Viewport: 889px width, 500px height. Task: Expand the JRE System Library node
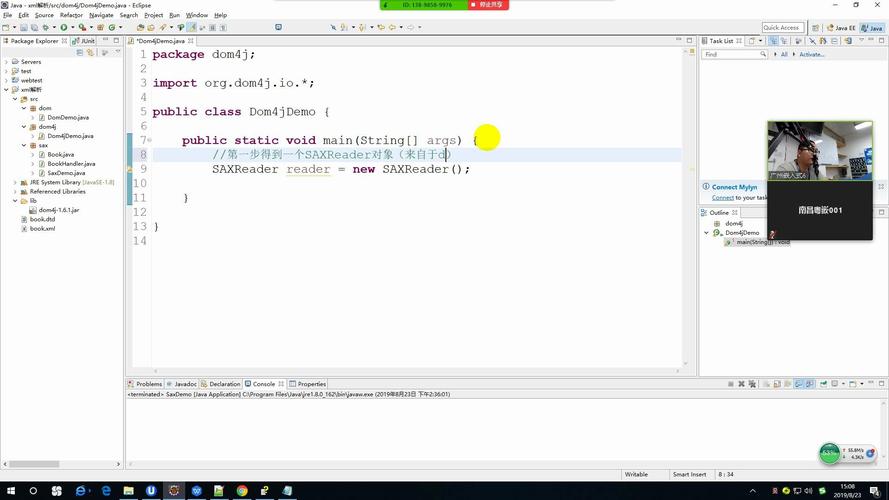(15, 183)
